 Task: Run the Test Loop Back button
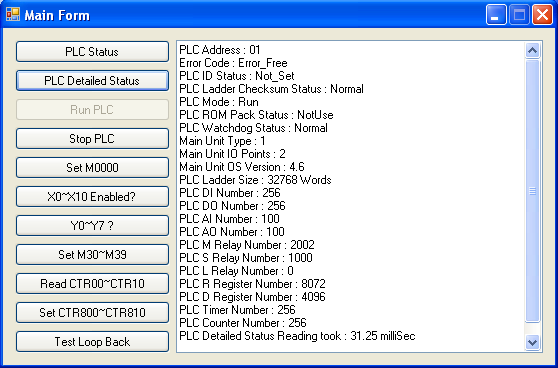(92, 342)
